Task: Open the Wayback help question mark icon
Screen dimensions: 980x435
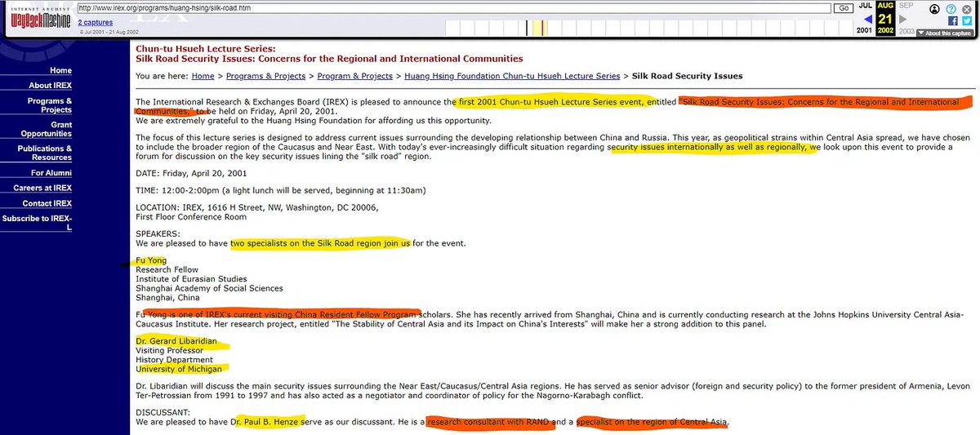Action: pos(951,8)
